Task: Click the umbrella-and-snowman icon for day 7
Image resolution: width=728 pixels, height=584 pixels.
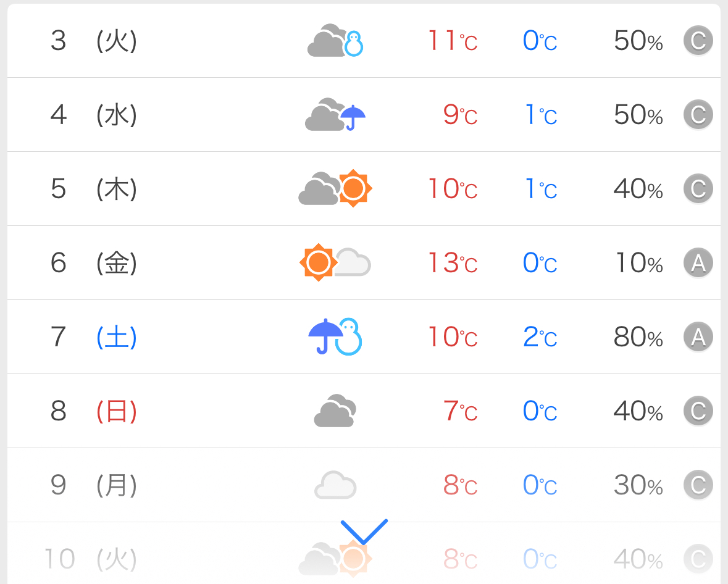Action: 335,337
